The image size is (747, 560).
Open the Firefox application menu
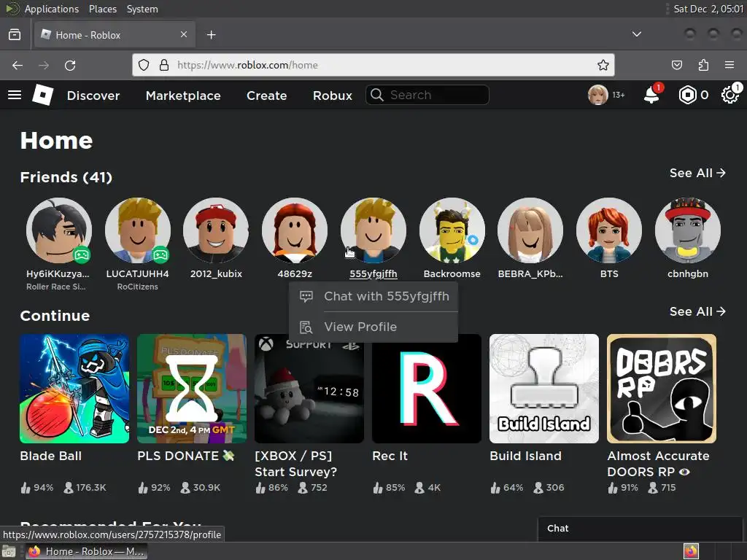(729, 65)
